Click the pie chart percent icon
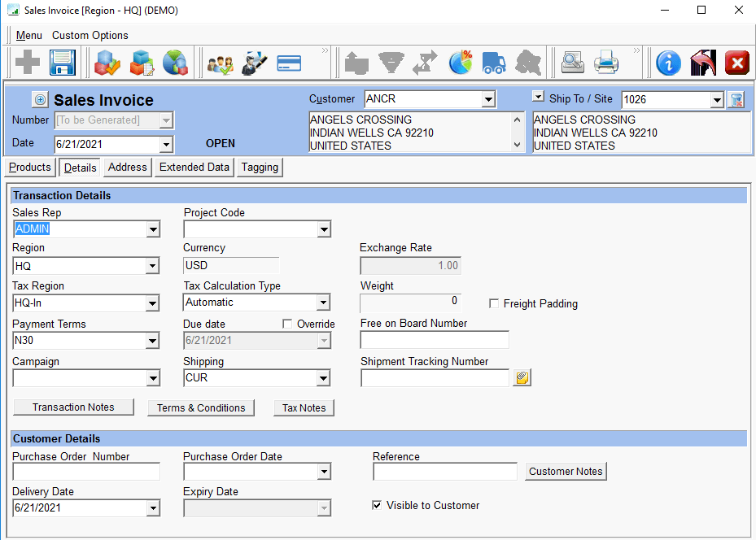This screenshot has height=540, width=756. (x=461, y=63)
